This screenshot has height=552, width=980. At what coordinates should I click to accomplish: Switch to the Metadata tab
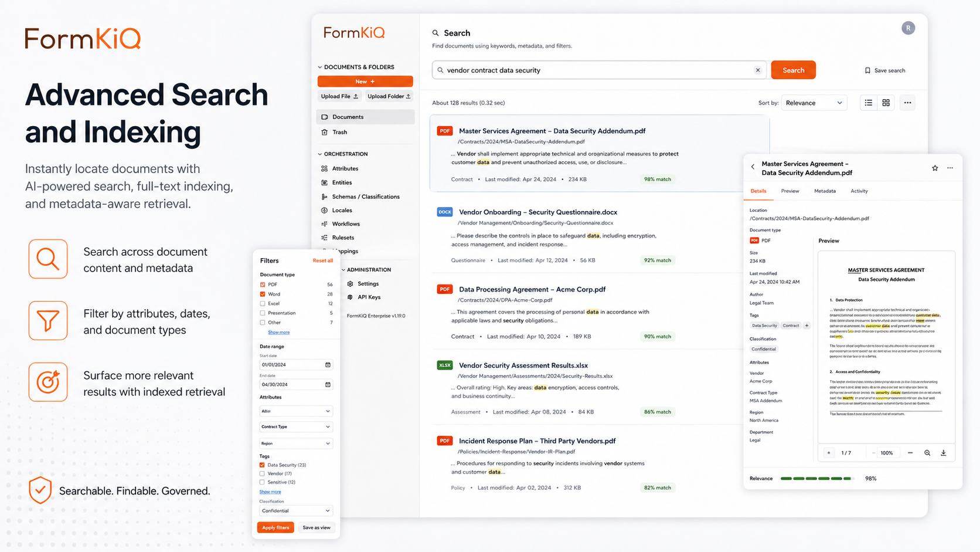825,191
